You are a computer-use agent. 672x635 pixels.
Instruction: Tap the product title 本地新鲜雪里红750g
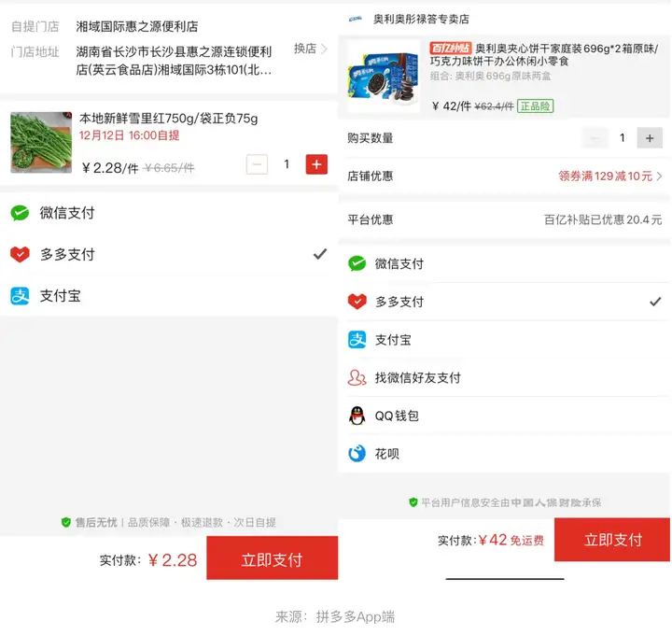(x=168, y=119)
